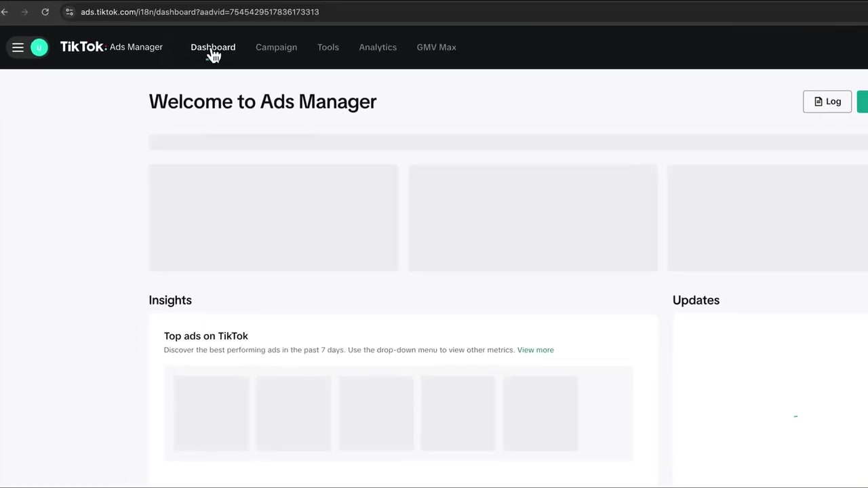Click the Updates section heading

696,300
